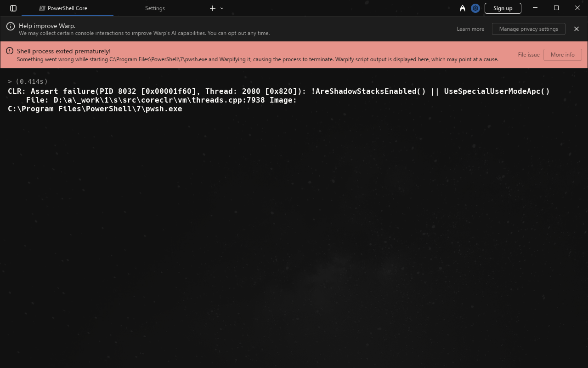The height and width of the screenshot is (368, 588).
Task: Open the Warp AI agent icon
Action: coord(463,8)
